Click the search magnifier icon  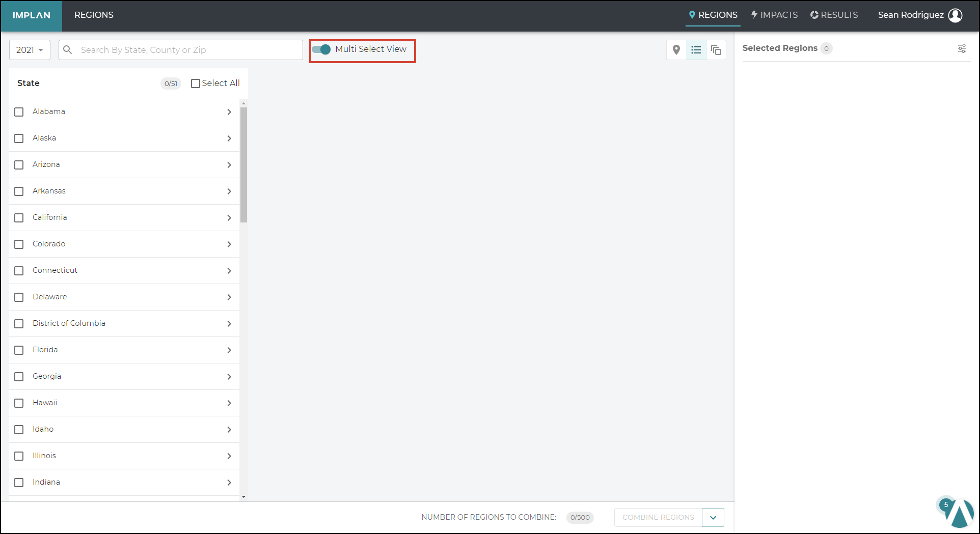click(68, 50)
